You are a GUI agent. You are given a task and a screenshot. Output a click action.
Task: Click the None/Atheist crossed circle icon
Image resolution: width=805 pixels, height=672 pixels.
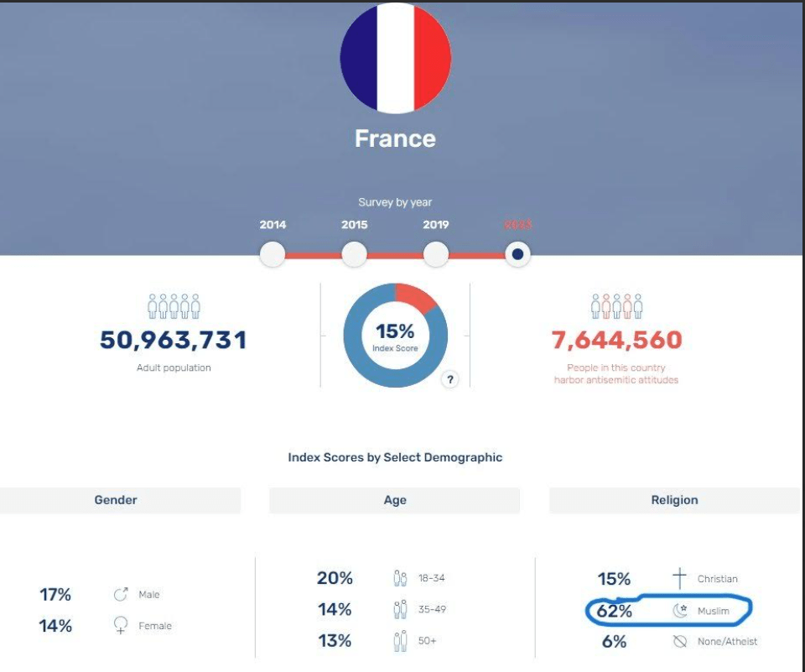[x=680, y=641]
